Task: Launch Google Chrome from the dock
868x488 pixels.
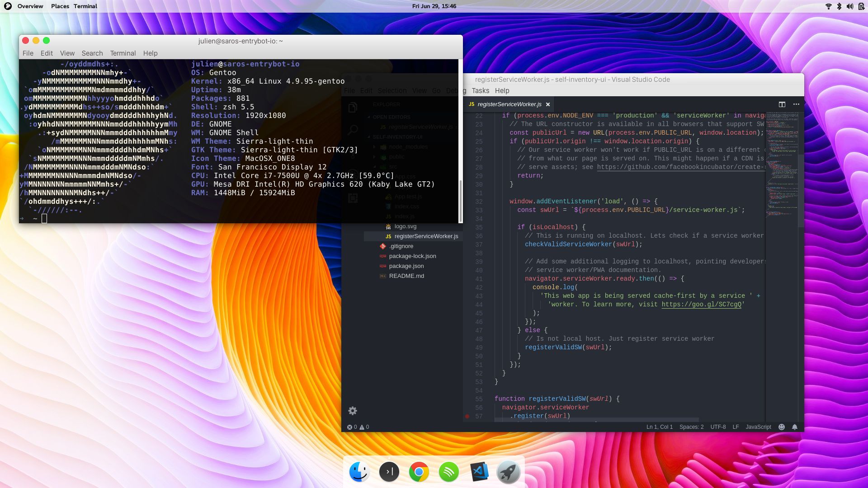Action: [419, 471]
